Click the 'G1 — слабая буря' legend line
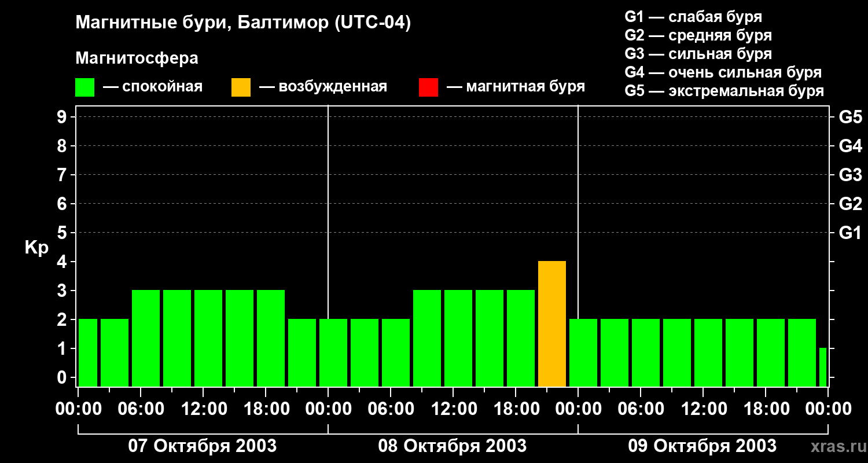868x463 pixels. [693, 17]
